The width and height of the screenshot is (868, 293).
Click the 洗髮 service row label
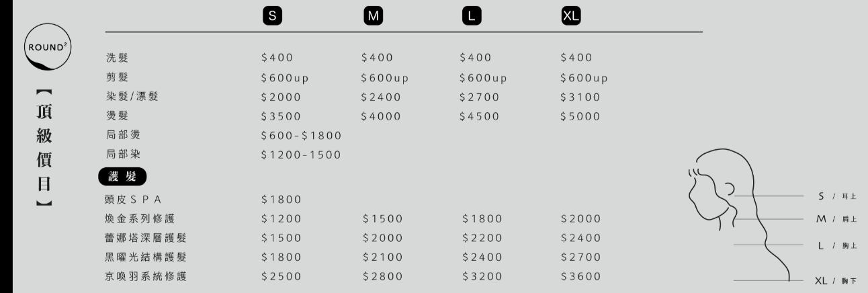(x=117, y=58)
